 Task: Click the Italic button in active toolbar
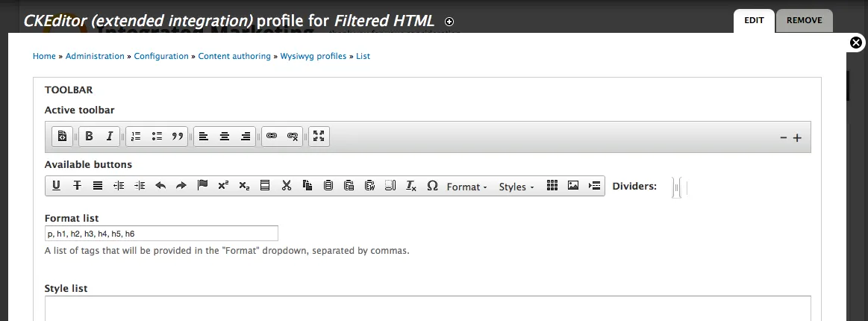[x=109, y=137]
